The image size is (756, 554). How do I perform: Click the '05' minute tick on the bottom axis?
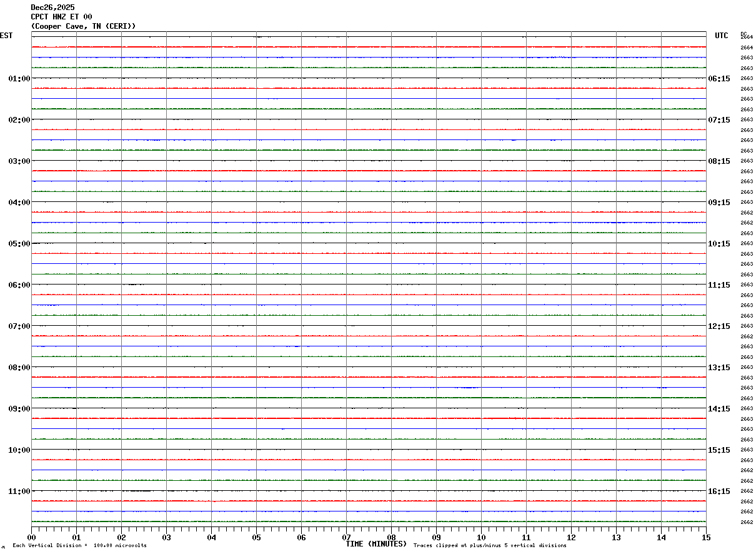(x=257, y=537)
